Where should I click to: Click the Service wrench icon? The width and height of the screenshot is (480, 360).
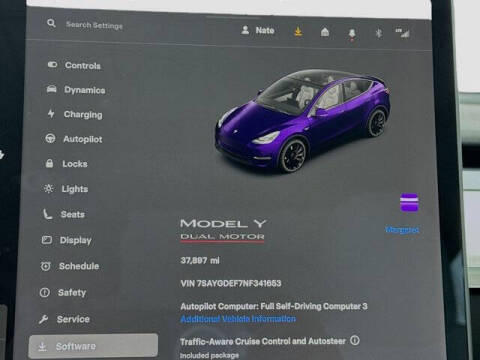43,319
